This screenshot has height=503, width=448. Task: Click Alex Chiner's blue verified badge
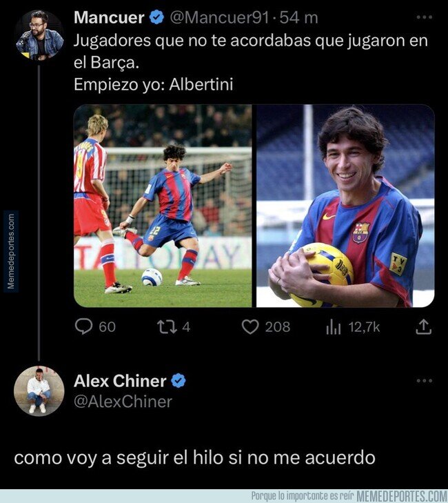click(179, 381)
